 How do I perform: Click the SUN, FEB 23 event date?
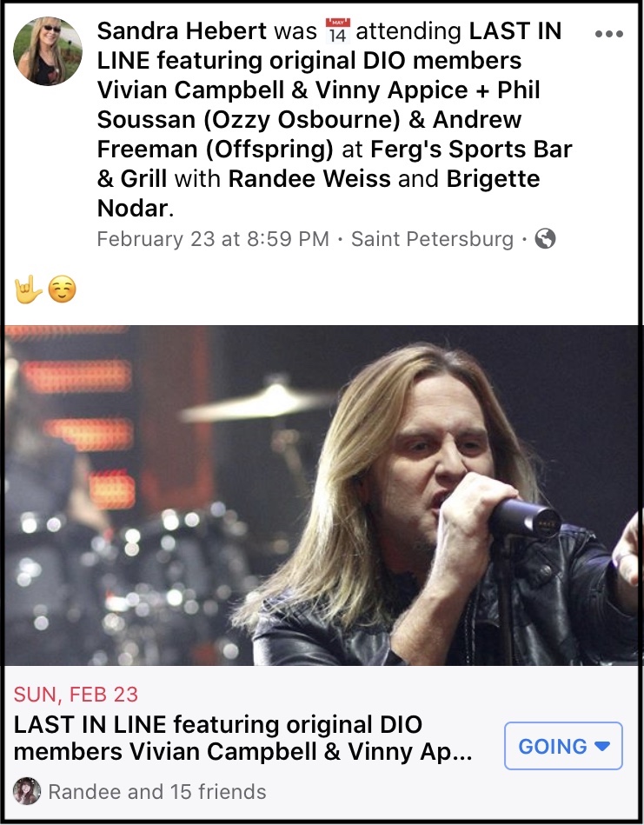coord(76,695)
